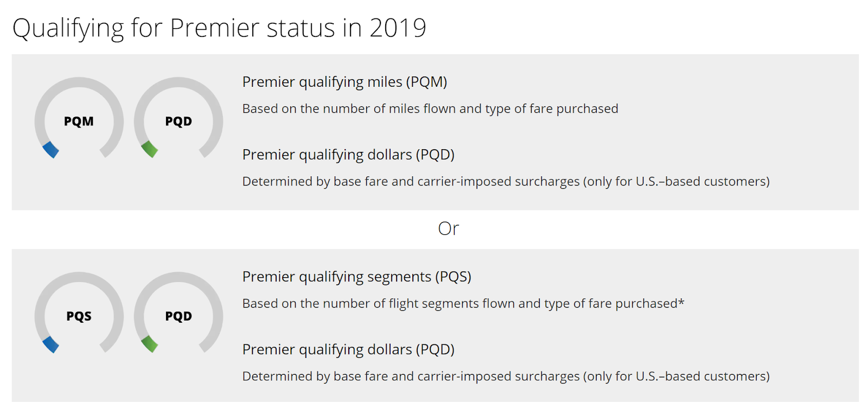The width and height of the screenshot is (868, 410).
Task: Click the green marker on the bottom PQD gauge
Action: [x=150, y=344]
